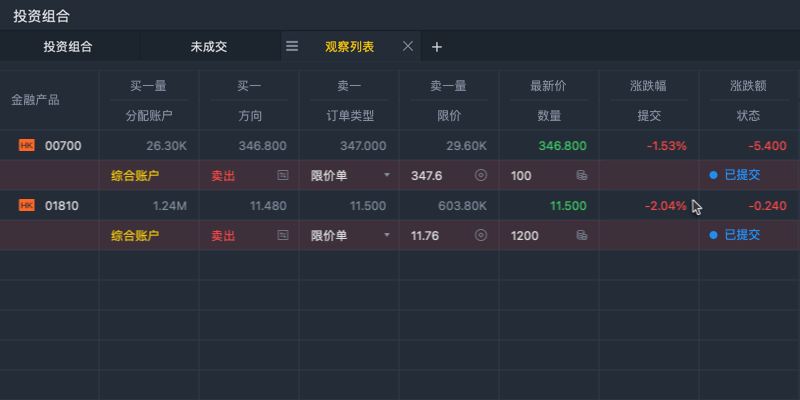This screenshot has width=800, height=400.
Task: Switch to the 投资组合 tab
Action: pos(68,46)
